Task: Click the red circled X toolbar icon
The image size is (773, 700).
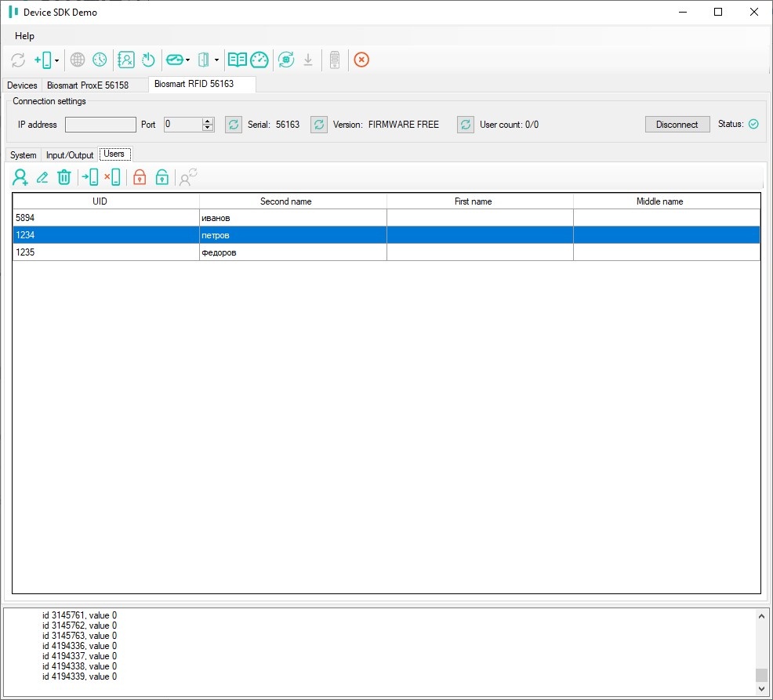Action: point(361,60)
